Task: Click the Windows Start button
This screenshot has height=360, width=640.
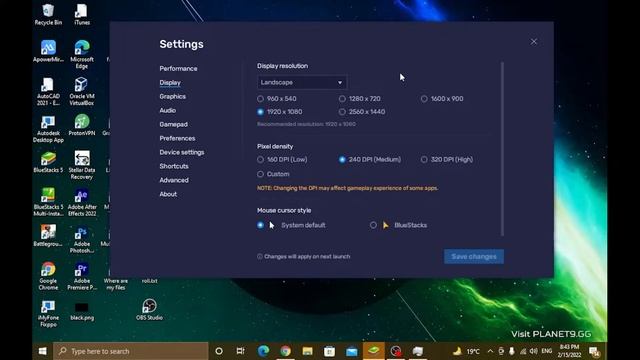Action: coord(42,351)
